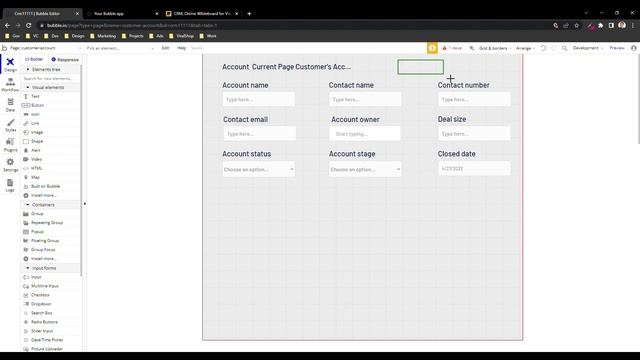Click the Closed date picker field
Viewport: 640px width, 360px height.
pyautogui.click(x=474, y=169)
